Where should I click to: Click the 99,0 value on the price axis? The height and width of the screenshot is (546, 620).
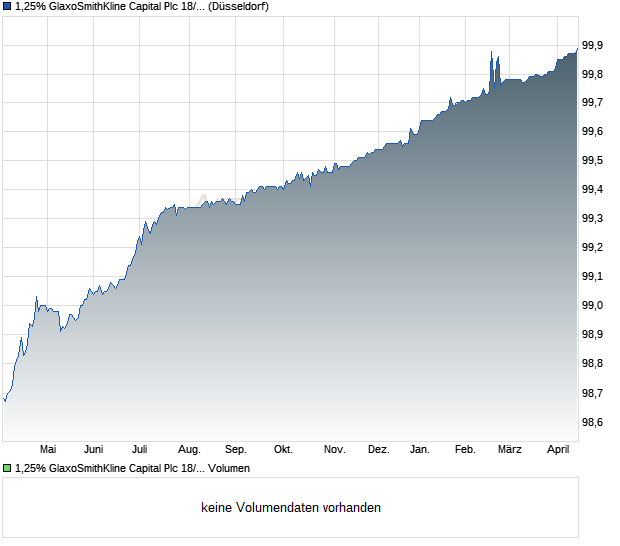593,306
